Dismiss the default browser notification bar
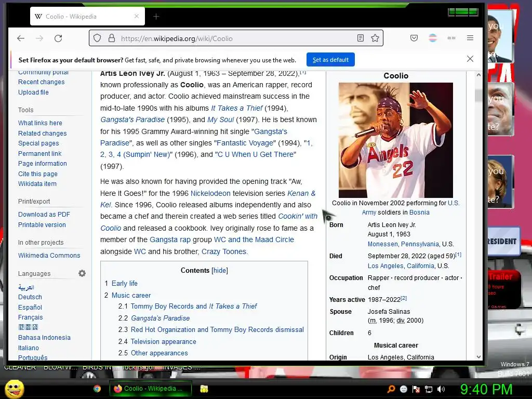Image resolution: width=532 pixels, height=399 pixels. (470, 59)
